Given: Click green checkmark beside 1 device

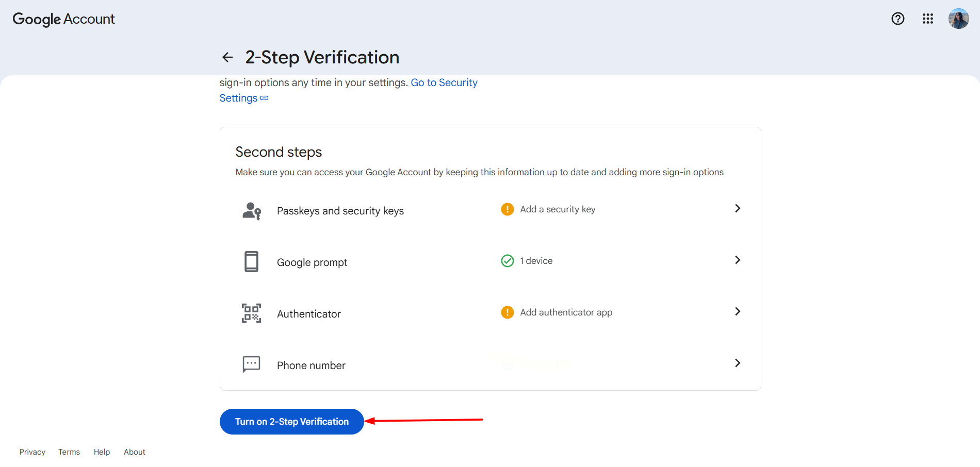Looking at the screenshot, I should coord(508,261).
